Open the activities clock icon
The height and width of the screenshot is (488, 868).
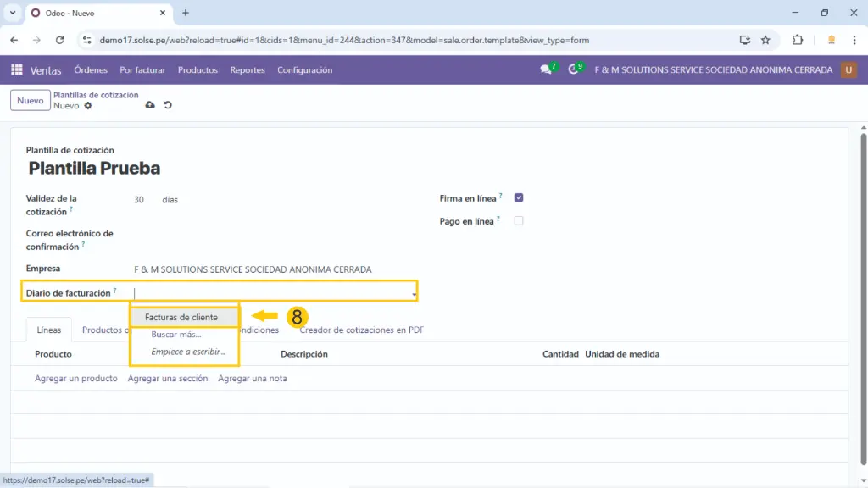pyautogui.click(x=574, y=70)
